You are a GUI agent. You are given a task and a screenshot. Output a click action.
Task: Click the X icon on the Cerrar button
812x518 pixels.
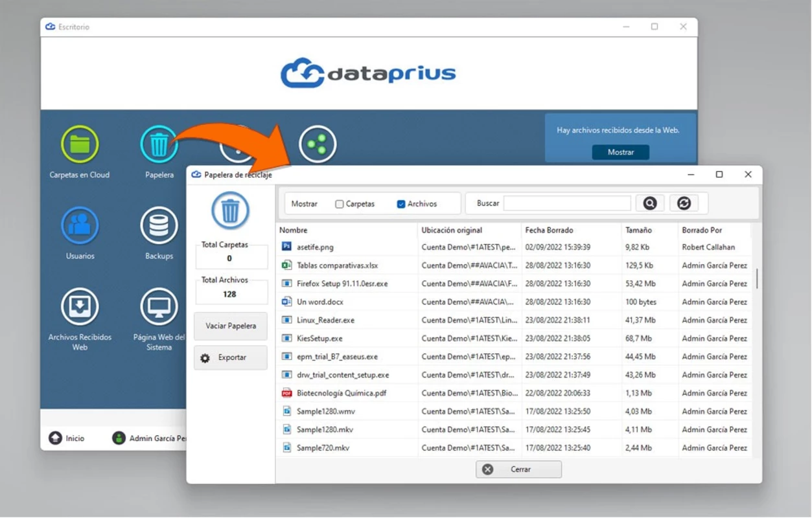click(488, 469)
